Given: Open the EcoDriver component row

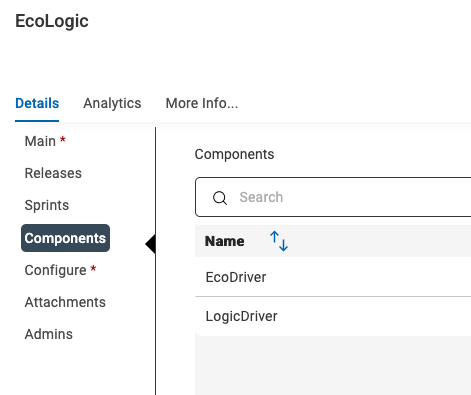Looking at the screenshot, I should [333, 277].
